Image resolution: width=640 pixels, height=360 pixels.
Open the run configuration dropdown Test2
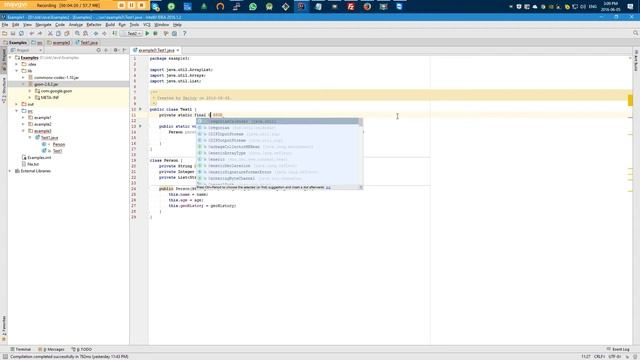[131, 33]
